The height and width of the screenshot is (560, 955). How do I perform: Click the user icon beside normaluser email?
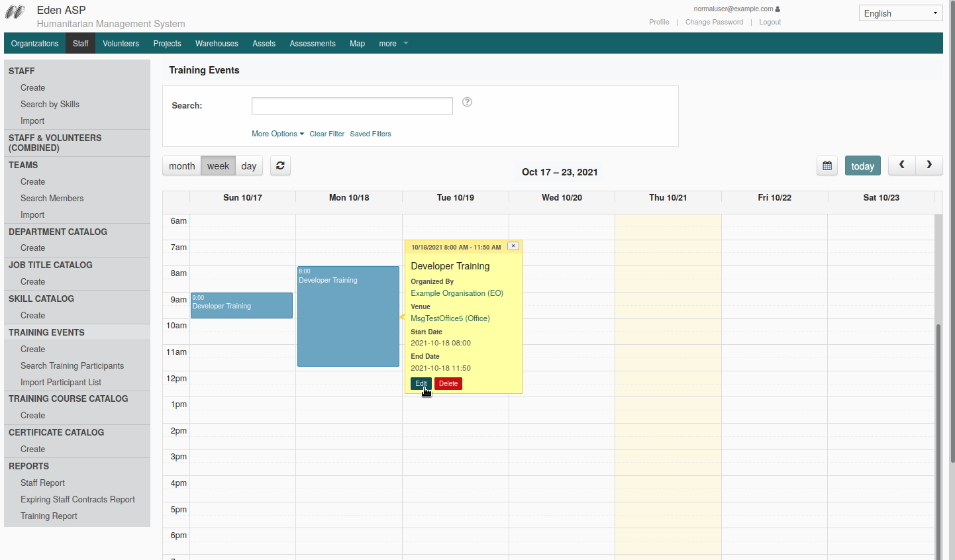[778, 9]
